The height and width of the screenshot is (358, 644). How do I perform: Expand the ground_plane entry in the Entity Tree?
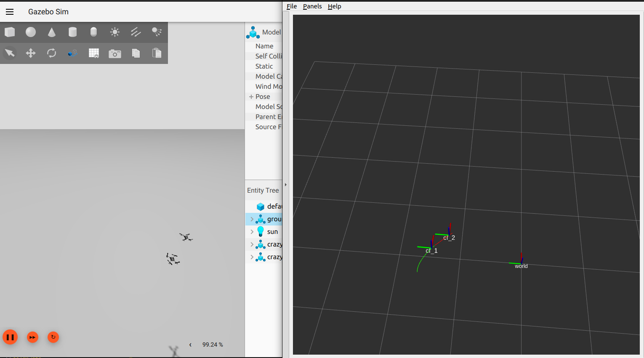(253, 219)
